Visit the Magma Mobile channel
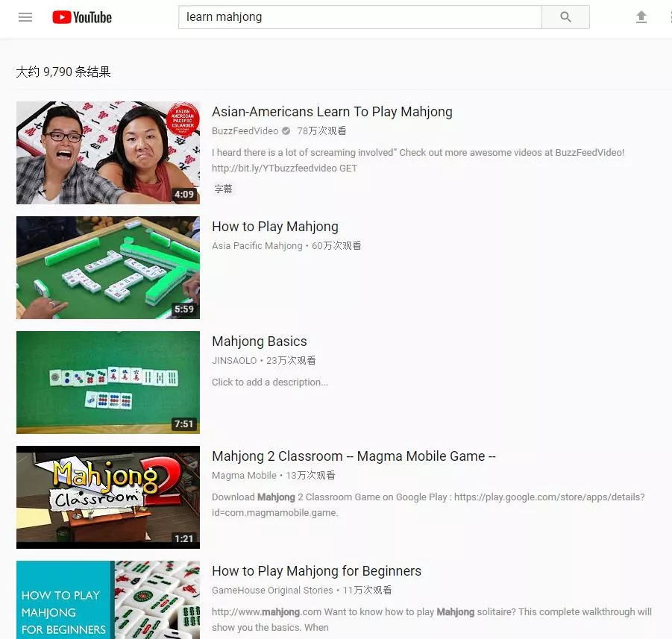This screenshot has width=672, height=639. 245,476
